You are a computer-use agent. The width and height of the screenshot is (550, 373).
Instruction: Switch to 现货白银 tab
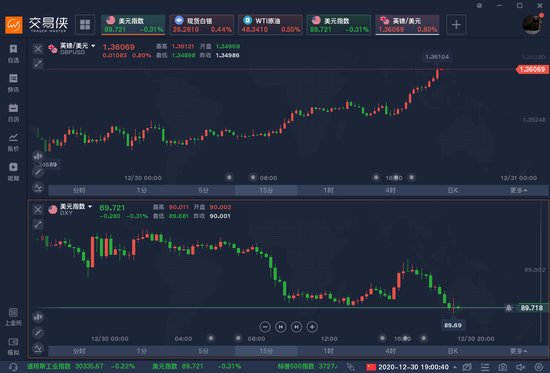[202, 25]
